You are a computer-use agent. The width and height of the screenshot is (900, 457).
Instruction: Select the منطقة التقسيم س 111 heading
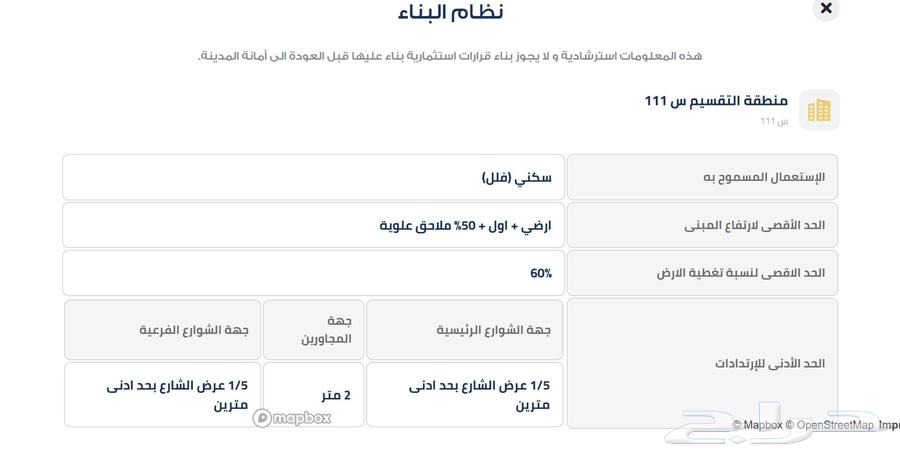(716, 101)
